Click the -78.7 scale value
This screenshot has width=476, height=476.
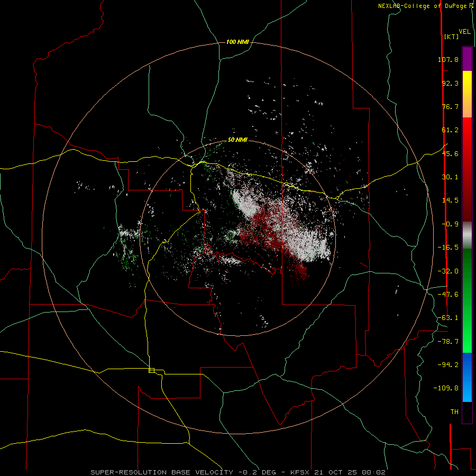[x=448, y=342]
